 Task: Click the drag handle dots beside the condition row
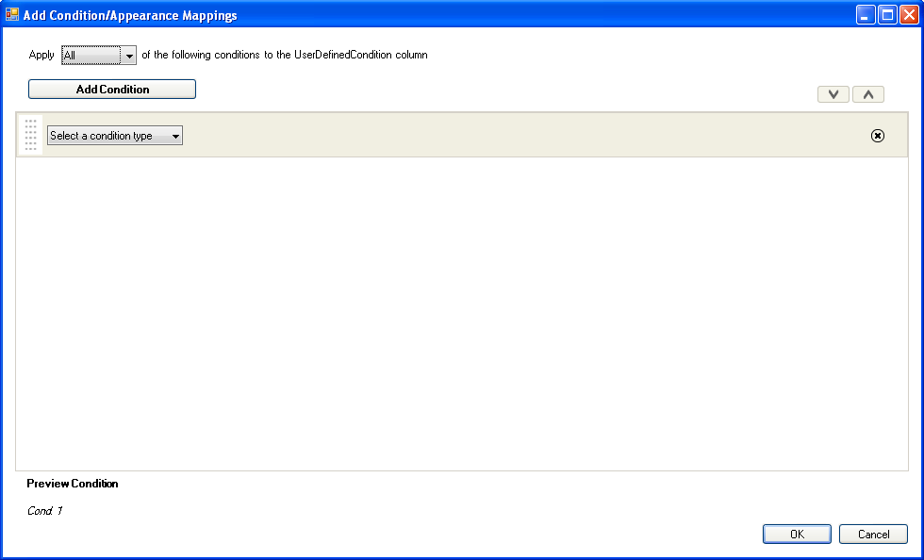point(29,135)
